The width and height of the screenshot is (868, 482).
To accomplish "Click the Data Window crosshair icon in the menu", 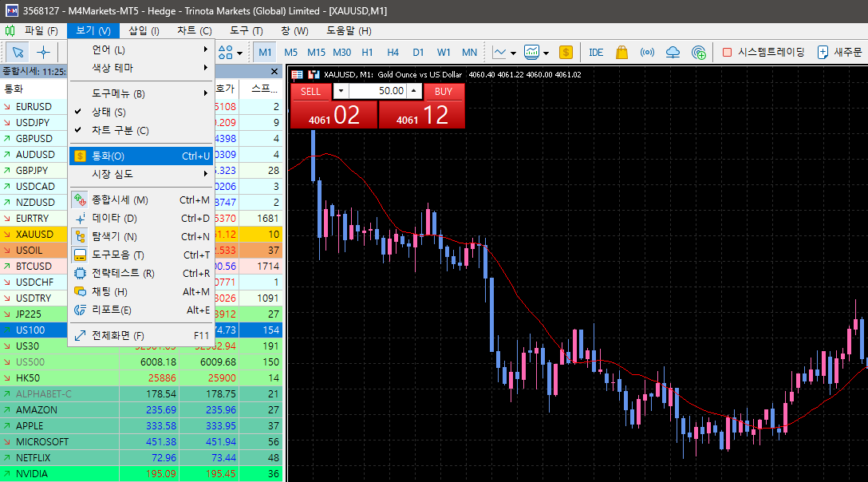I will tap(81, 219).
